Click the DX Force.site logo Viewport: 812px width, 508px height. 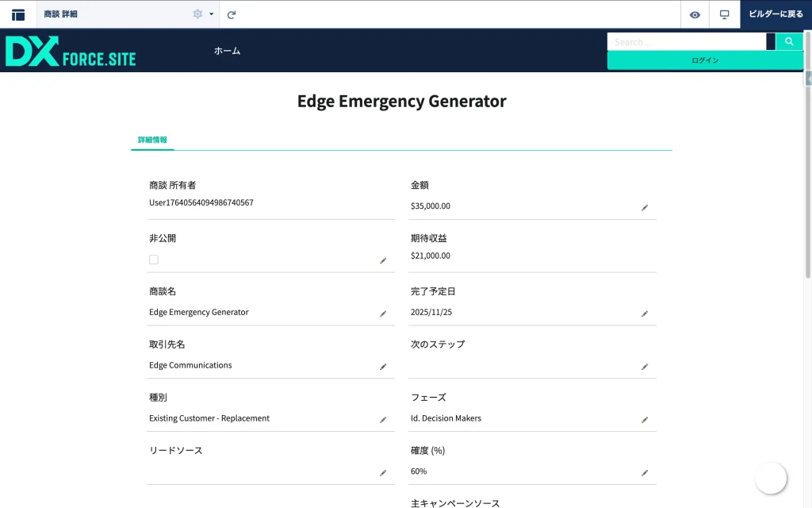pos(71,51)
